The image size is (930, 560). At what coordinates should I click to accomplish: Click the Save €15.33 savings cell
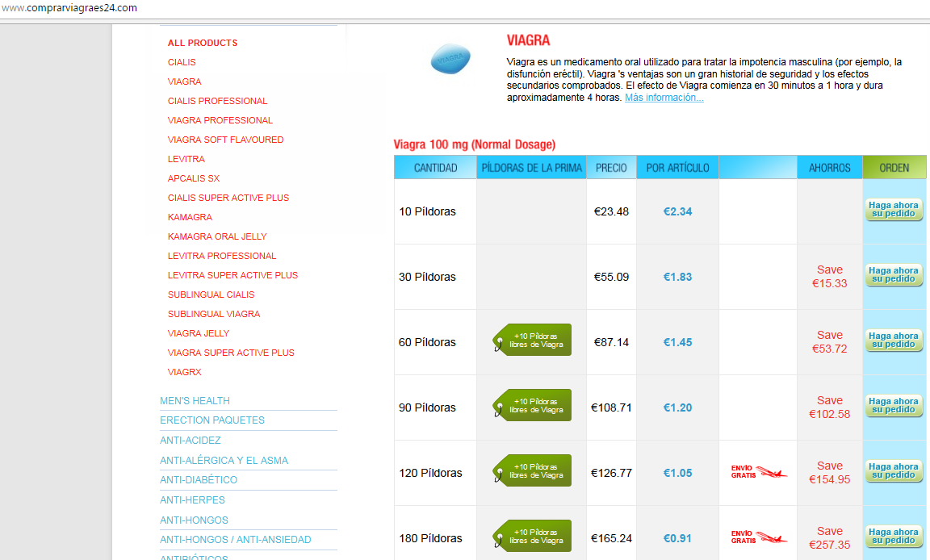coord(830,277)
